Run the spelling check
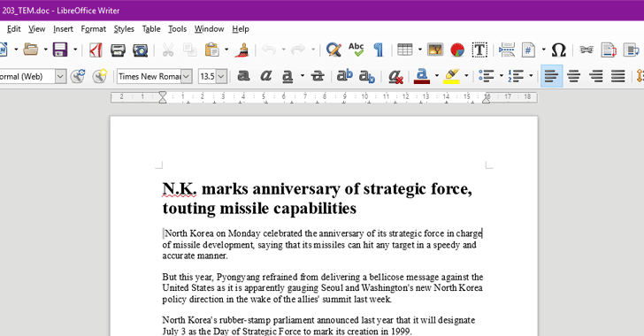Image resolution: width=644 pixels, height=336 pixels. pyautogui.click(x=356, y=50)
